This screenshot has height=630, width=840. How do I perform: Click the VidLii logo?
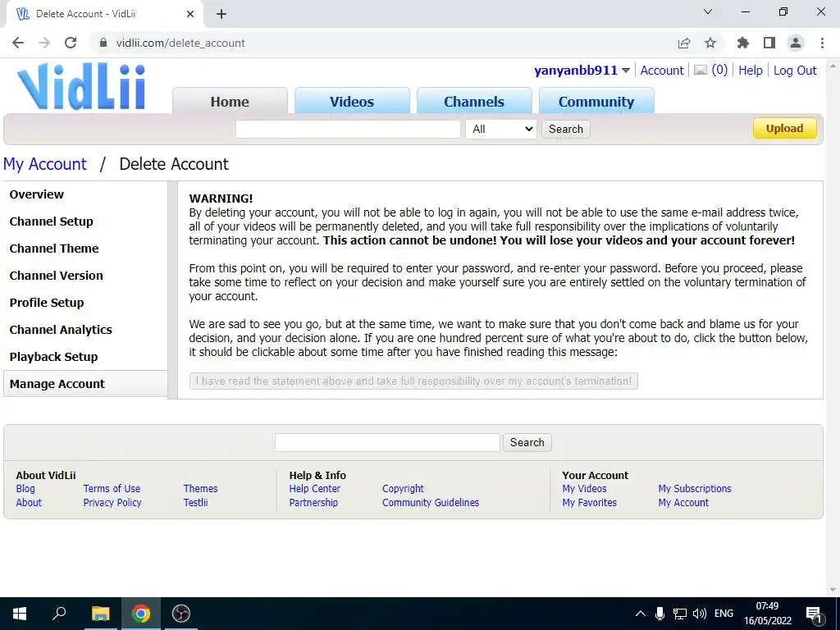click(x=81, y=87)
